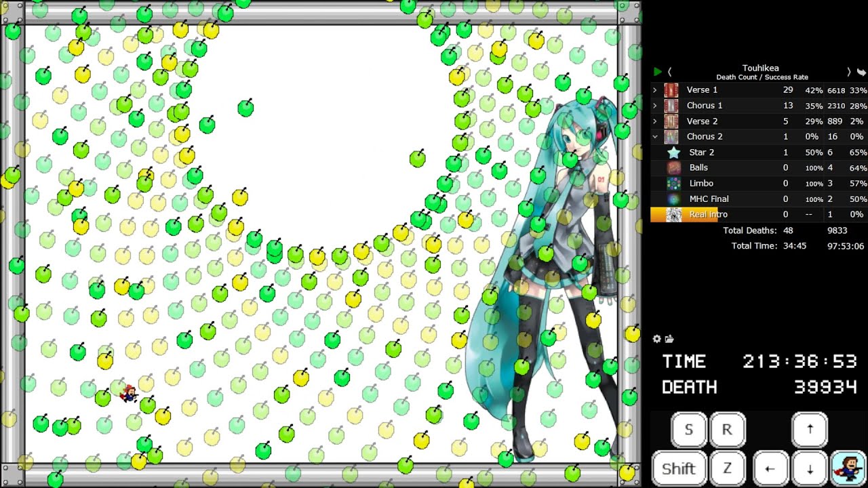Click the Real Intro segment icon
Screen dimensions: 868x488
674,215
